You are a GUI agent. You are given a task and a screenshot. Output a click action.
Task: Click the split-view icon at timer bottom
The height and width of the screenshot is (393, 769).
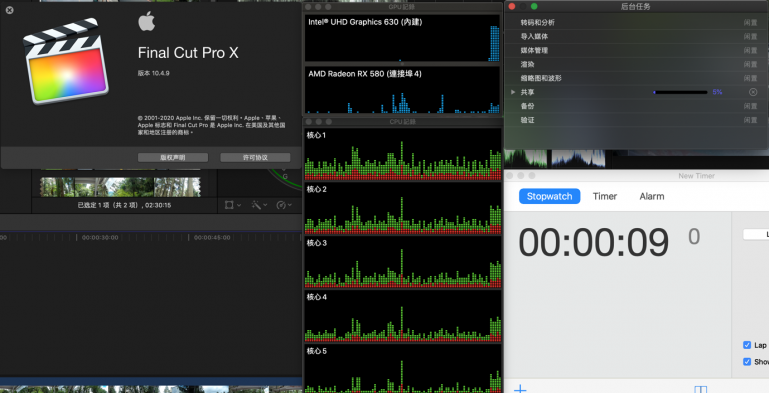701,390
